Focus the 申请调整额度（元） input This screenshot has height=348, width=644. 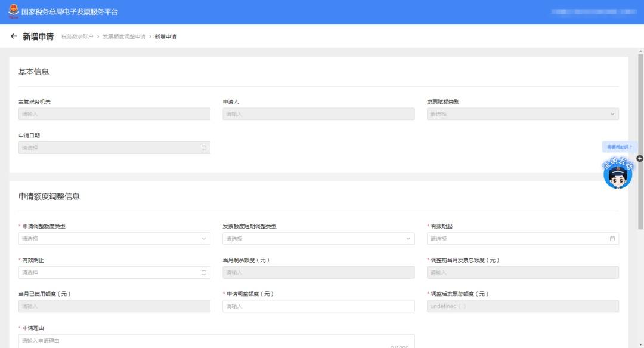(318, 306)
